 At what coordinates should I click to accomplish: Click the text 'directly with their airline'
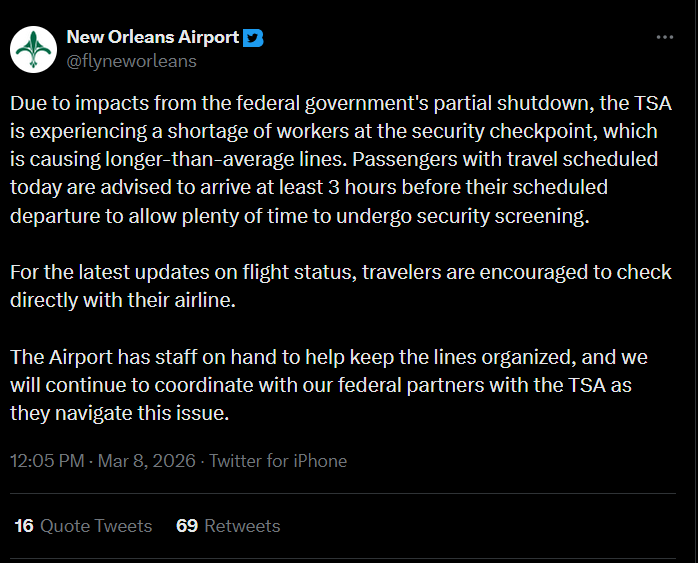[x=122, y=299]
